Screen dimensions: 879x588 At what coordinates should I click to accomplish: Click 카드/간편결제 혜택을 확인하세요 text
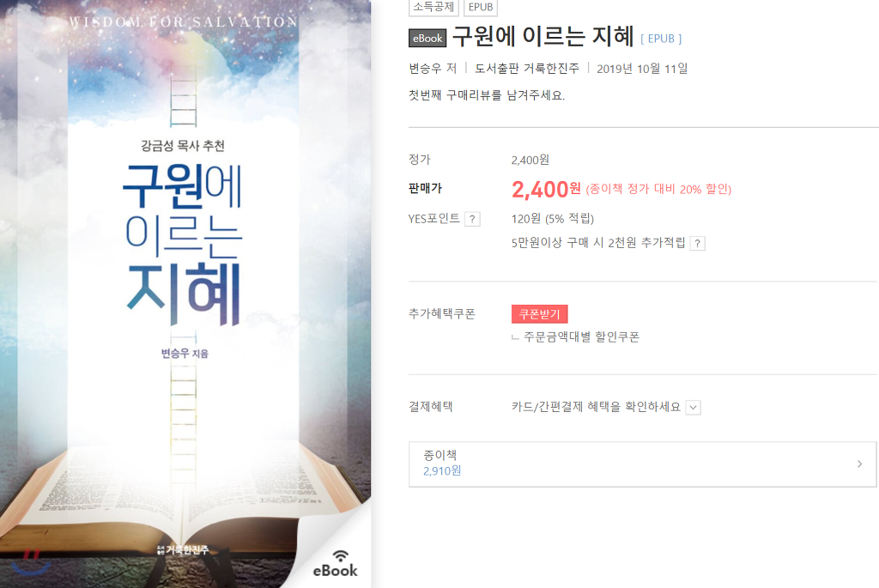(x=596, y=407)
